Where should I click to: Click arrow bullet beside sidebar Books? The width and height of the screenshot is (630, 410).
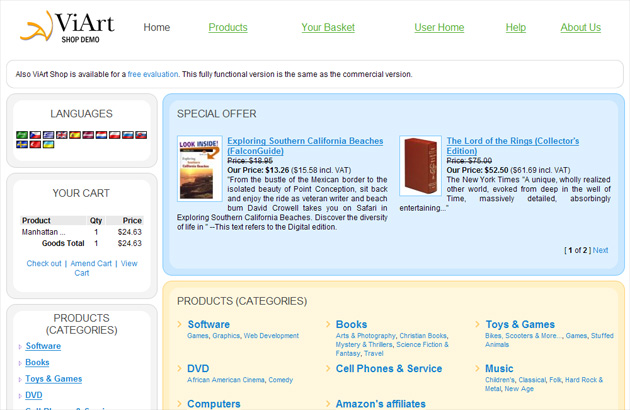(x=20, y=363)
